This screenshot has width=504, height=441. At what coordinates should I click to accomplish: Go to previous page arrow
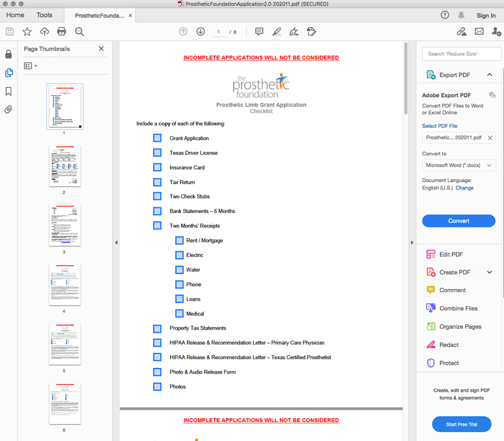pos(183,31)
